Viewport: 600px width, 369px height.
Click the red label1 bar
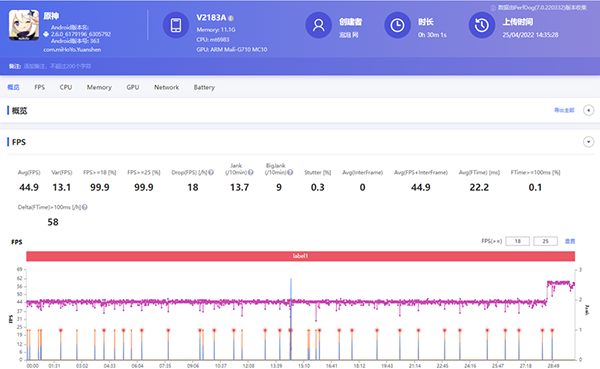(300, 256)
